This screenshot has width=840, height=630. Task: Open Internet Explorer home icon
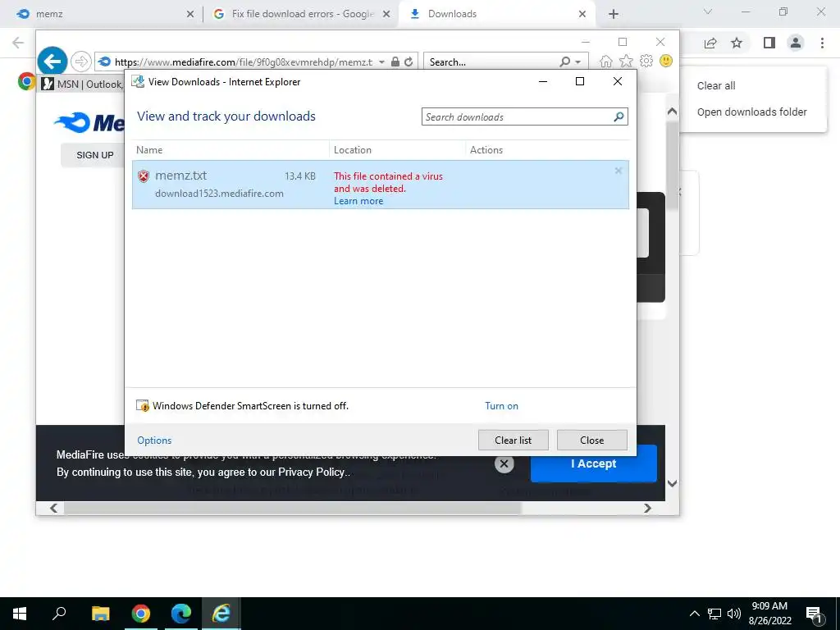[x=605, y=61]
